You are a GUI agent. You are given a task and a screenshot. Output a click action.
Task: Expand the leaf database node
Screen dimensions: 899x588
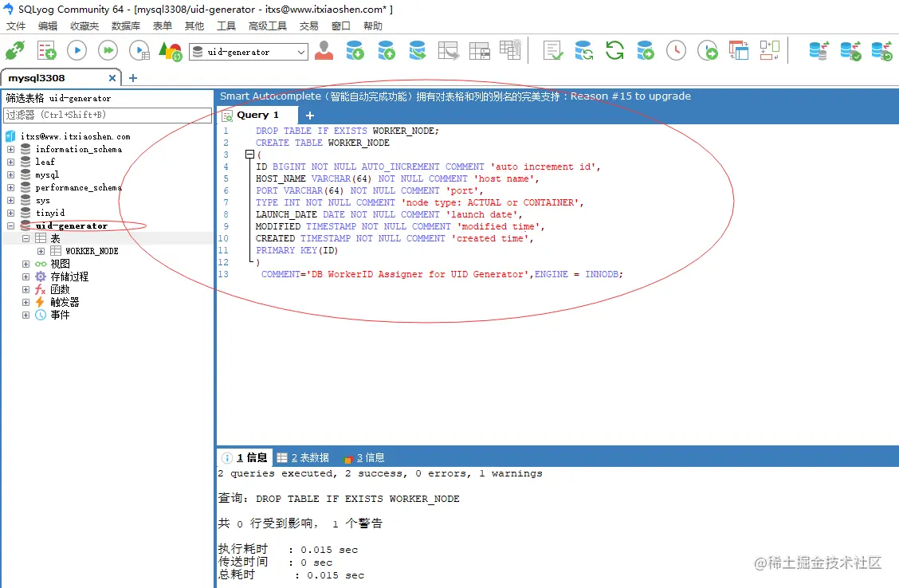click(x=10, y=162)
